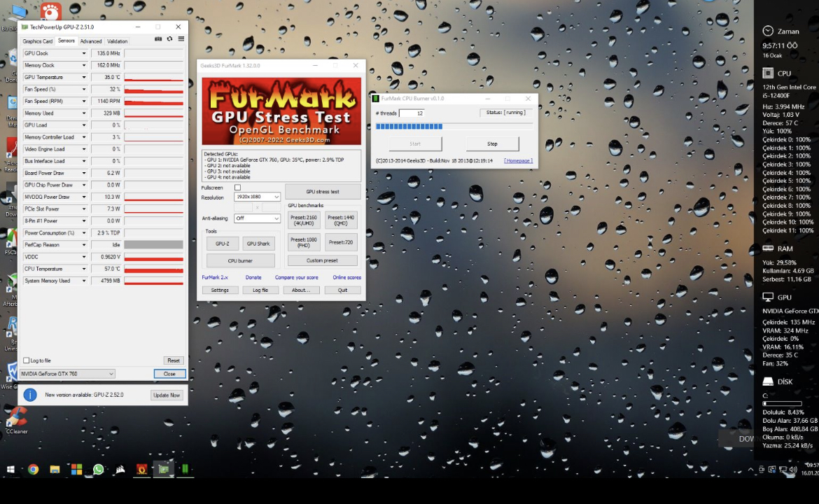Open Compare your score link
The height and width of the screenshot is (504, 819).
(296, 277)
